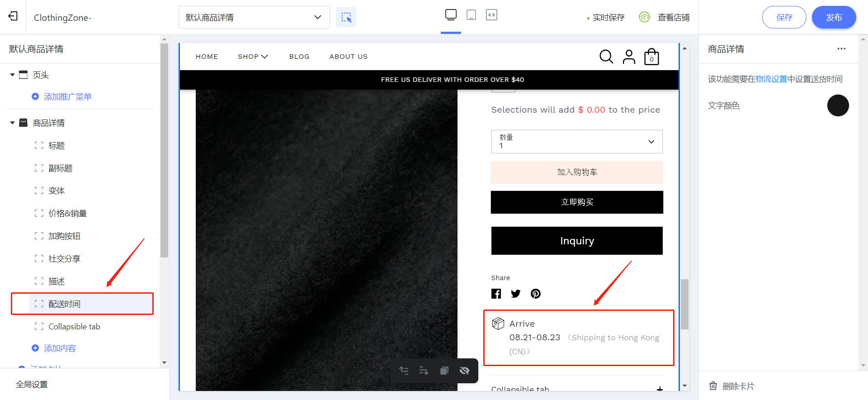Switch to desktop preview mode
This screenshot has height=400, width=868.
tap(451, 15)
